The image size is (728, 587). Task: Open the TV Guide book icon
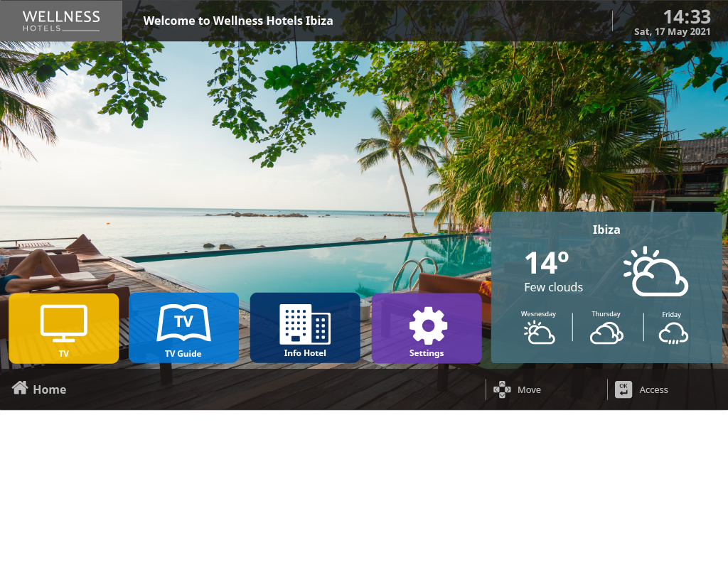(x=183, y=323)
